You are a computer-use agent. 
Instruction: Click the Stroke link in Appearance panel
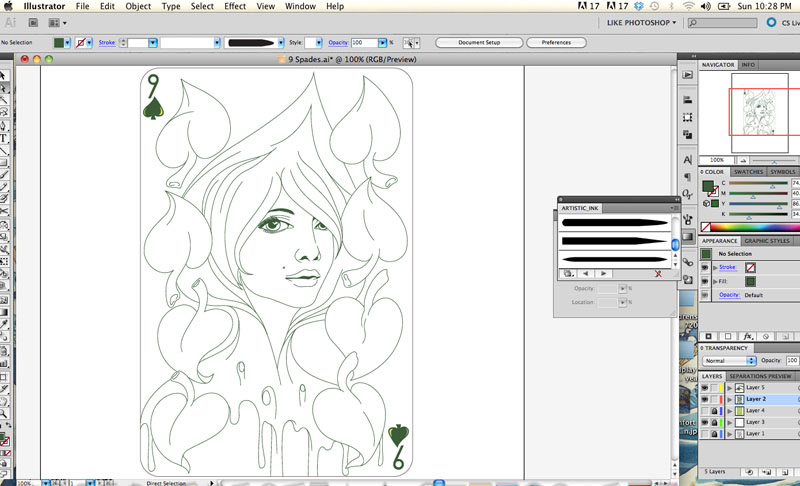(x=727, y=267)
